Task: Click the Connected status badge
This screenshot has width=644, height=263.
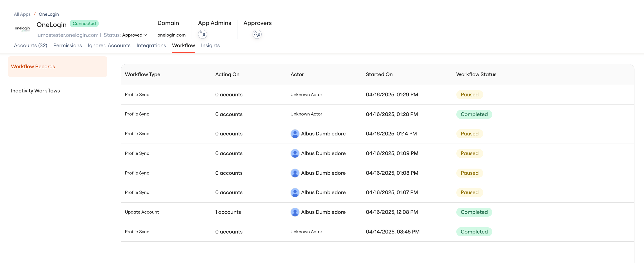Action: click(x=84, y=24)
